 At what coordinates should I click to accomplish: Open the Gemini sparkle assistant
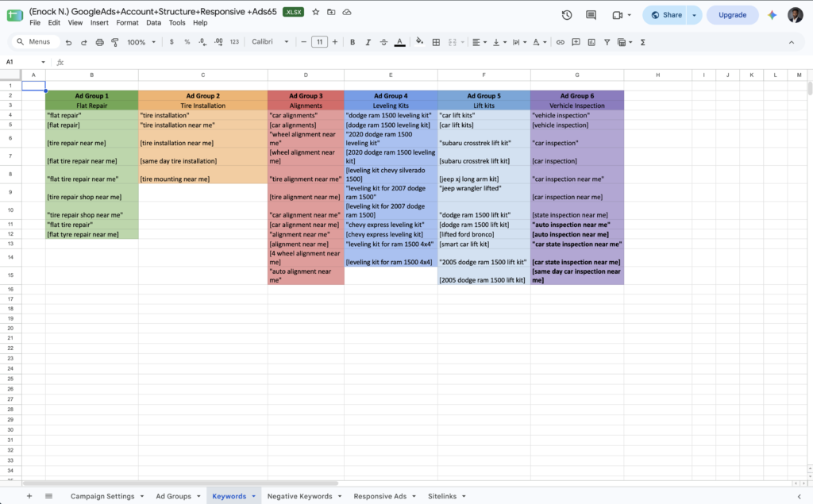pyautogui.click(x=772, y=15)
